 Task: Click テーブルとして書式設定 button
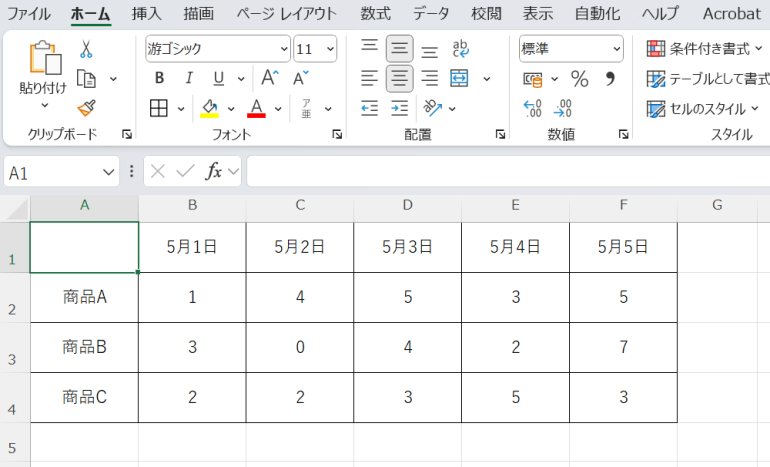coord(708,79)
